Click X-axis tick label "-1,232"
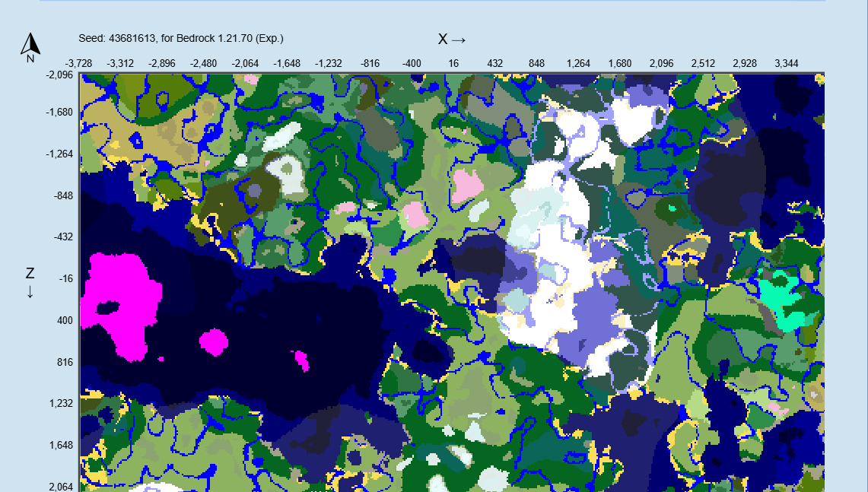This screenshot has width=868, height=492. [329, 64]
